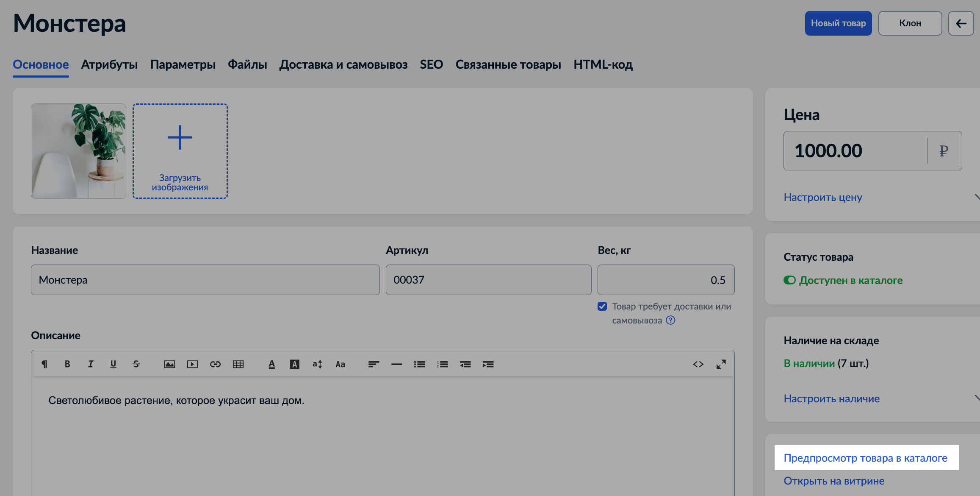Screen dimensions: 980x496
Task: Expand the Настроить цену section
Action: pos(823,198)
